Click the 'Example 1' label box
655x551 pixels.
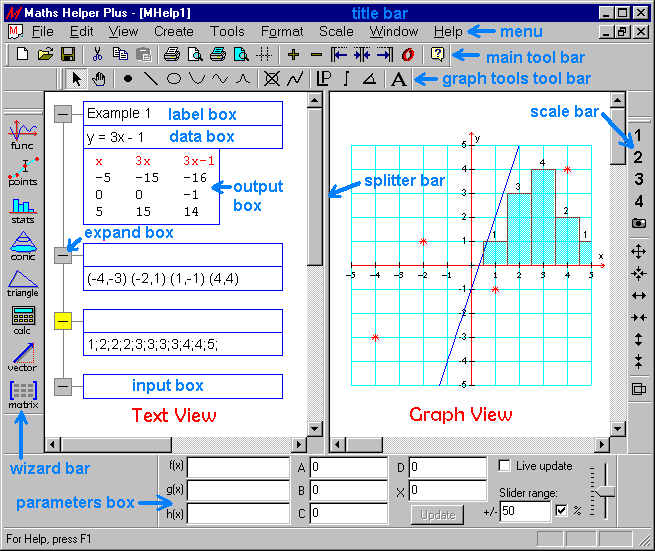pos(183,114)
